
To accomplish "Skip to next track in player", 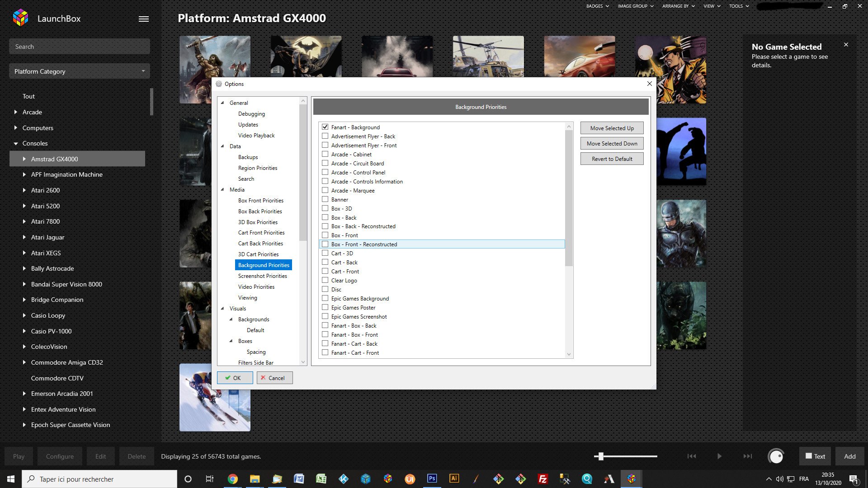I will click(x=748, y=456).
